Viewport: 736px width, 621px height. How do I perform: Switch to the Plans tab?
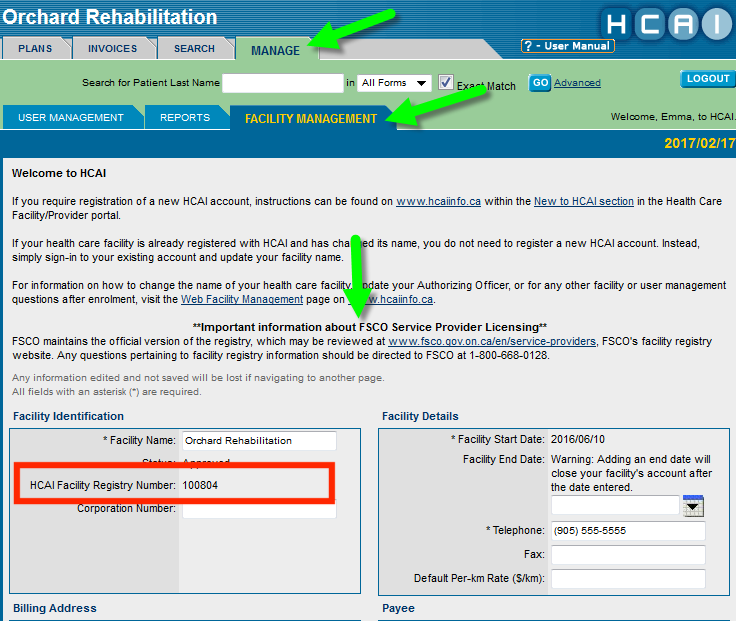click(x=35, y=48)
